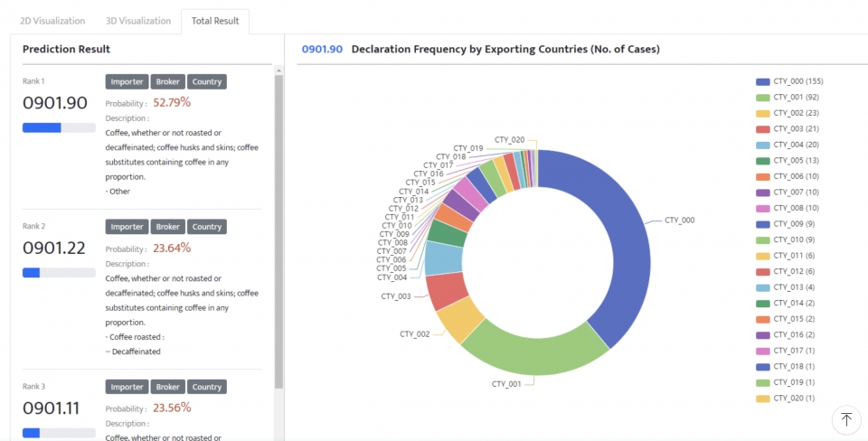Click the green CTY_001 donut slice
The height and width of the screenshot is (441, 868).
coord(535,358)
